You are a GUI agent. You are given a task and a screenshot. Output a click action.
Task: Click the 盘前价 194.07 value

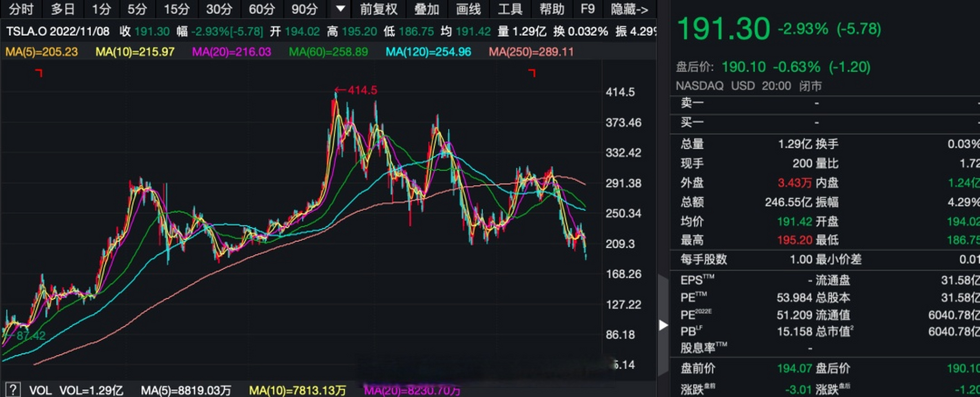(795, 368)
